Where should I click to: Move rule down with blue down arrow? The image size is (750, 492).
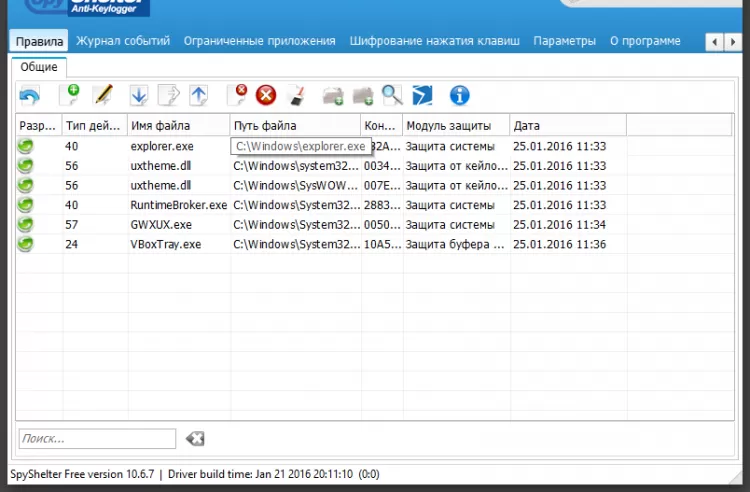[x=139, y=95]
